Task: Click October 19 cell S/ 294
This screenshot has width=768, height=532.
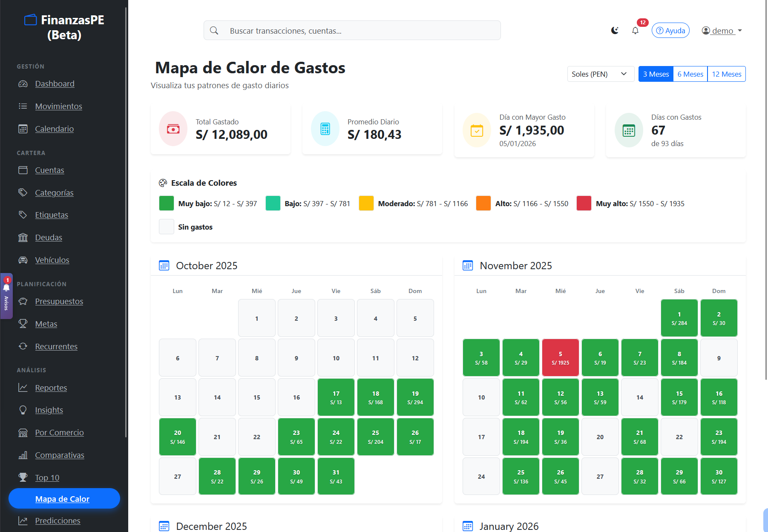Action: coord(415,397)
